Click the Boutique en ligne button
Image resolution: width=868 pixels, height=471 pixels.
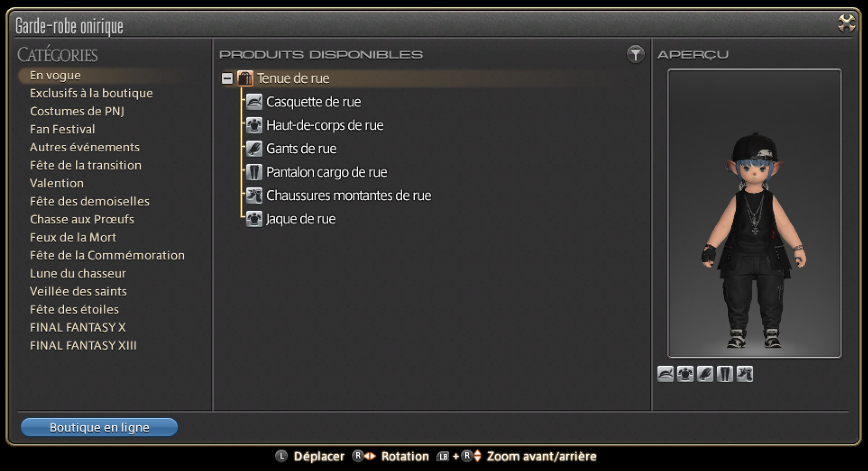[x=99, y=427]
